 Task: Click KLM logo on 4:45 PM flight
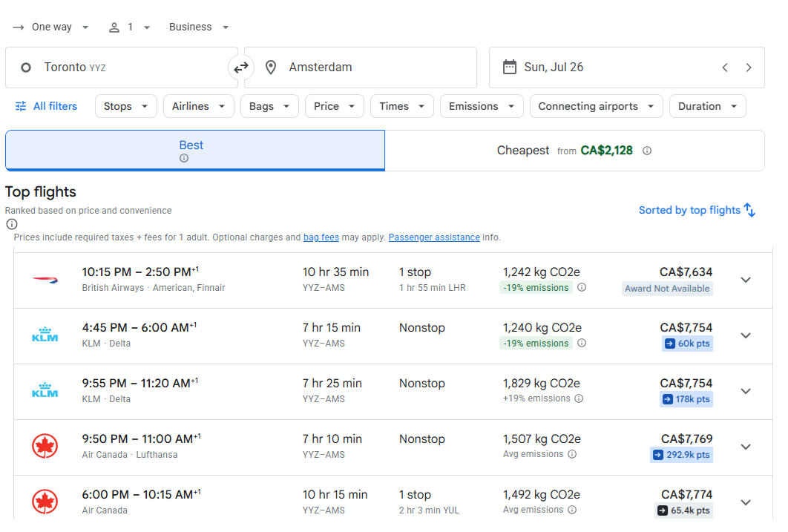(45, 335)
